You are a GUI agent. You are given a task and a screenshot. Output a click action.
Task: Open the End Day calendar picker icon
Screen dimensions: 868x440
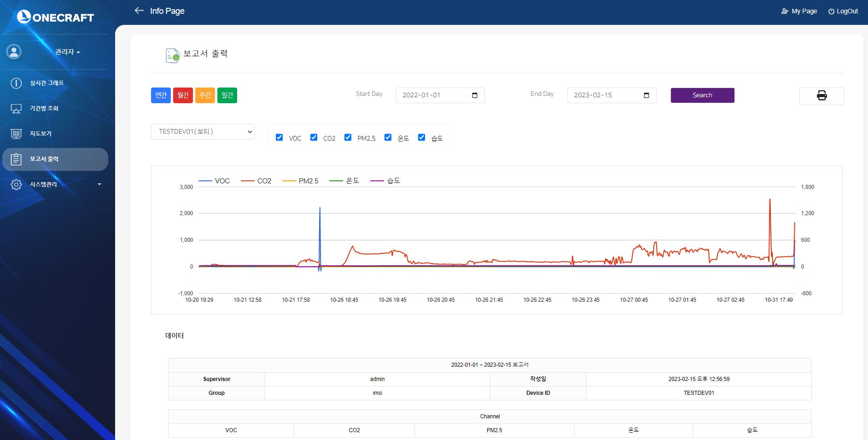click(x=646, y=95)
